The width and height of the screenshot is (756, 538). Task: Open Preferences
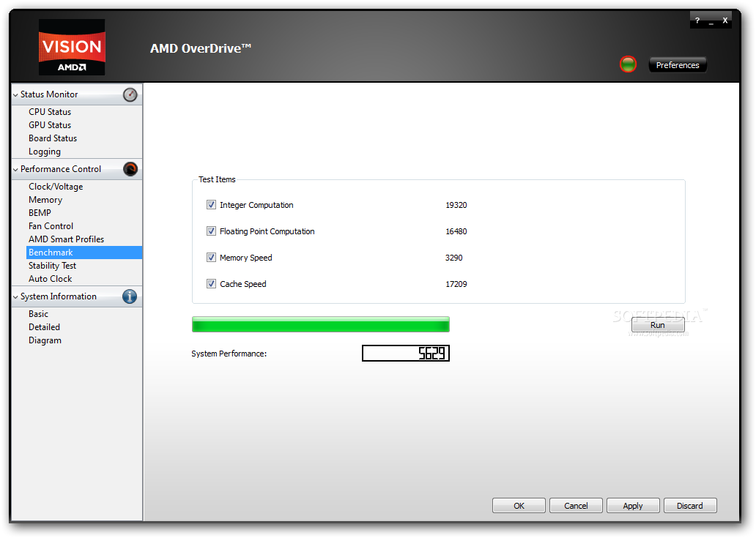678,65
